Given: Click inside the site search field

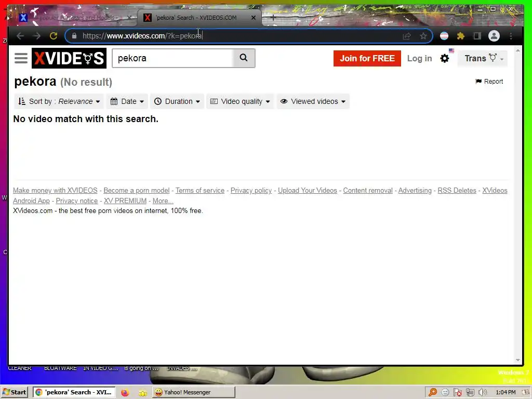Looking at the screenshot, I should click(172, 58).
